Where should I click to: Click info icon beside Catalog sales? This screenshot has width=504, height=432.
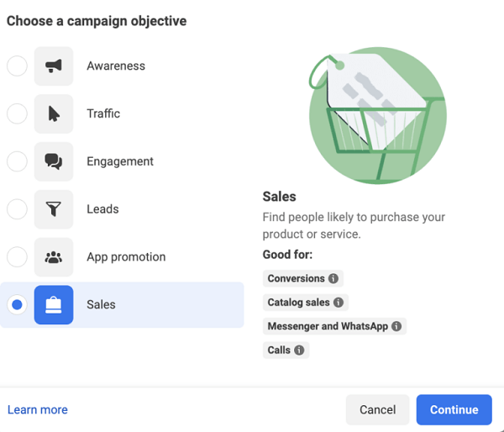tap(339, 303)
